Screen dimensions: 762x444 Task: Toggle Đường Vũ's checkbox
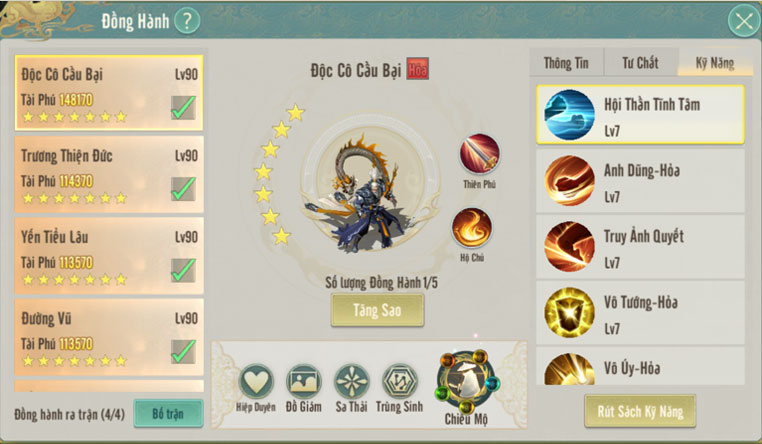[x=184, y=351]
